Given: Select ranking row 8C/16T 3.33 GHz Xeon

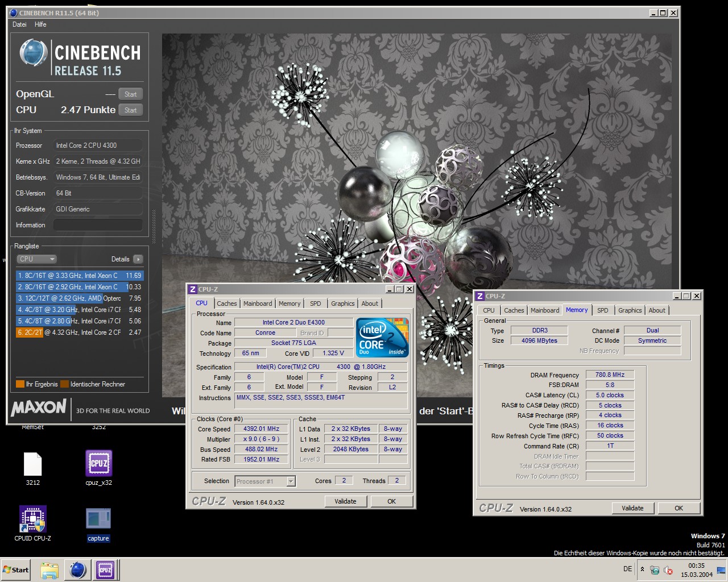Looking at the screenshot, I should click(80, 276).
